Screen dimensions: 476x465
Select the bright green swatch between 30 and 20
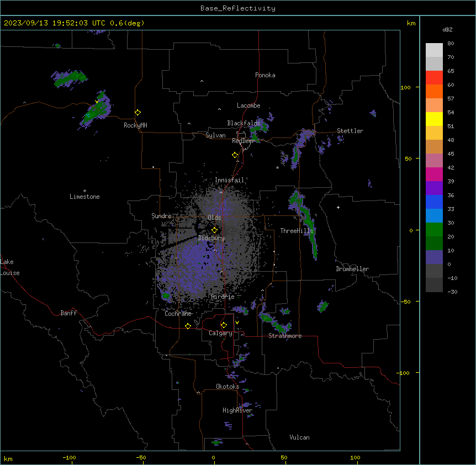[434, 230]
